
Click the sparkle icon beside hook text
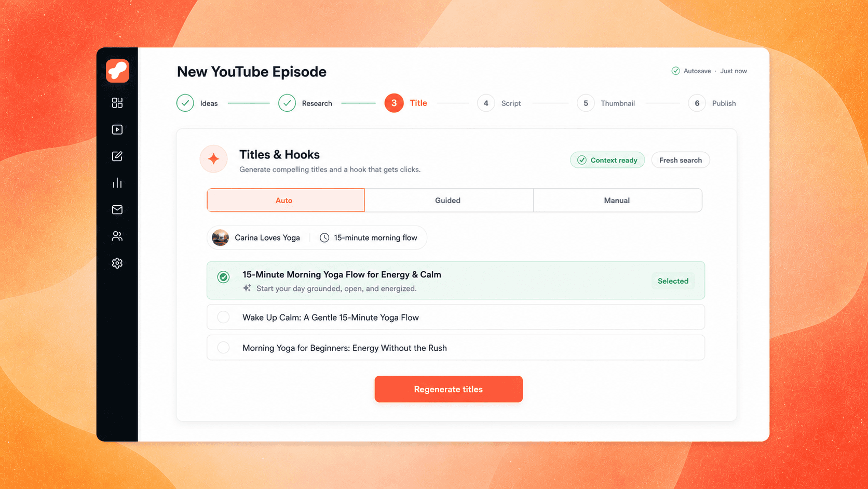(247, 288)
